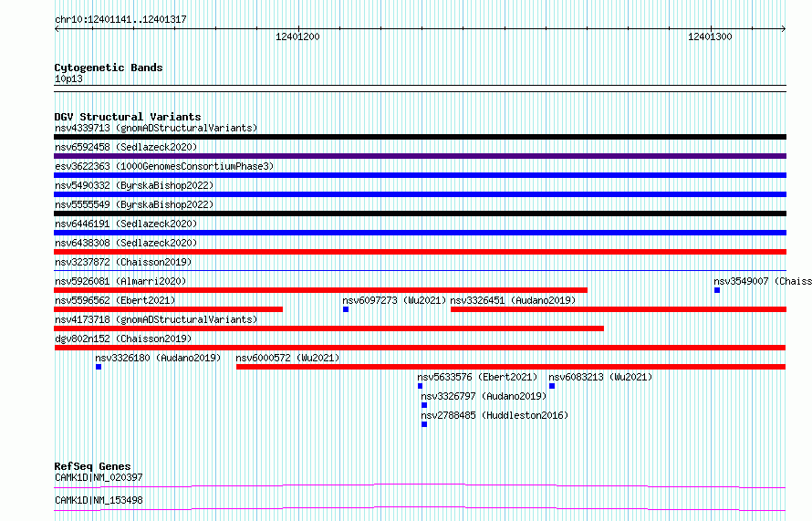Screen dimensions: 812x521
Task: Click the red nsv6438308 variant bar
Action: tap(420, 252)
